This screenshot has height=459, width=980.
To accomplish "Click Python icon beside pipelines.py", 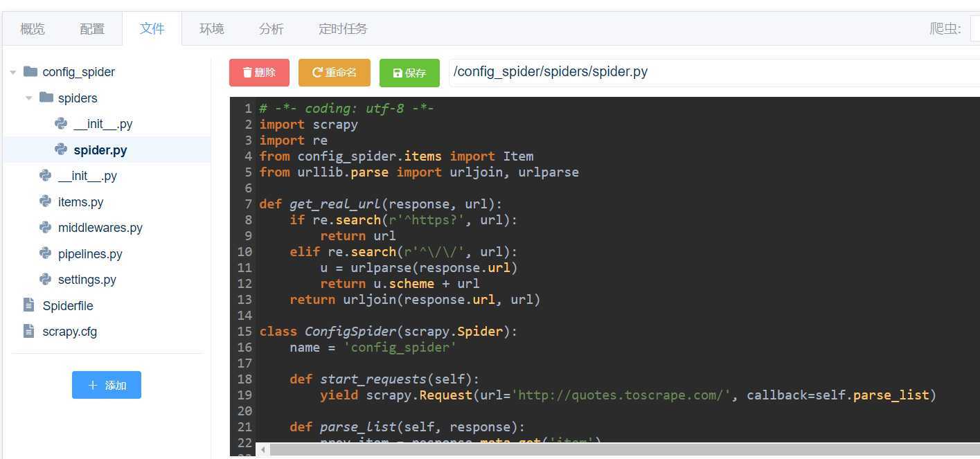I will (x=46, y=253).
